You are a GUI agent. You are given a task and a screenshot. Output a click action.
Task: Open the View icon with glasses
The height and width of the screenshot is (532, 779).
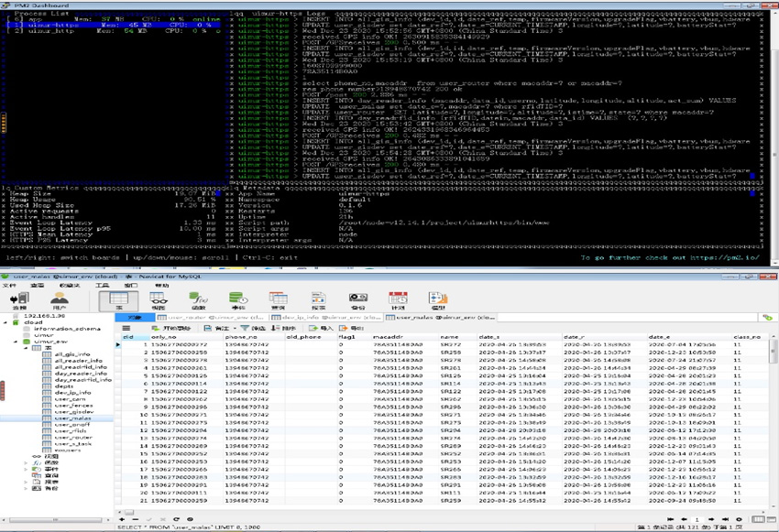[159, 300]
